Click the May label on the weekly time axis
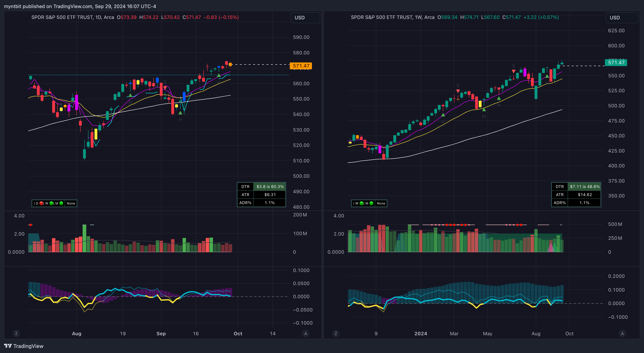The image size is (644, 353). (487, 333)
